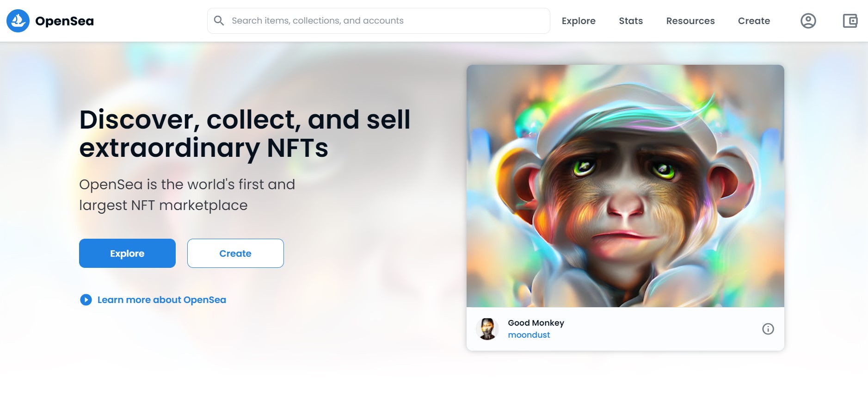Image resolution: width=868 pixels, height=402 pixels.
Task: Click the OpenSea wordmark text in header
Action: 64,21
